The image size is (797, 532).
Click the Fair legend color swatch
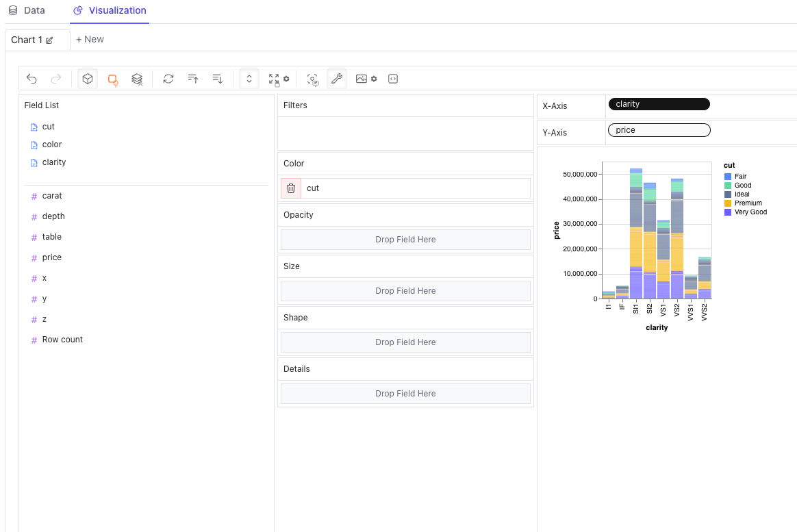pos(728,177)
